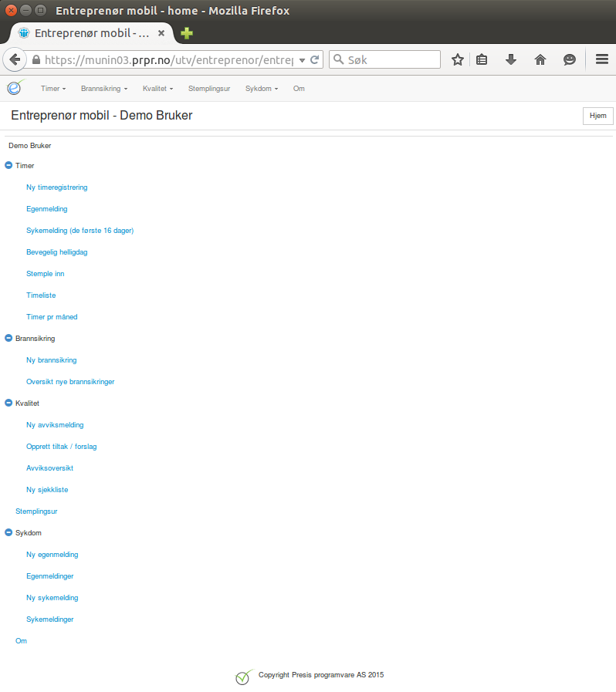This screenshot has width=616, height=692.
Task: Open the downloads arrow icon
Action: [x=511, y=59]
